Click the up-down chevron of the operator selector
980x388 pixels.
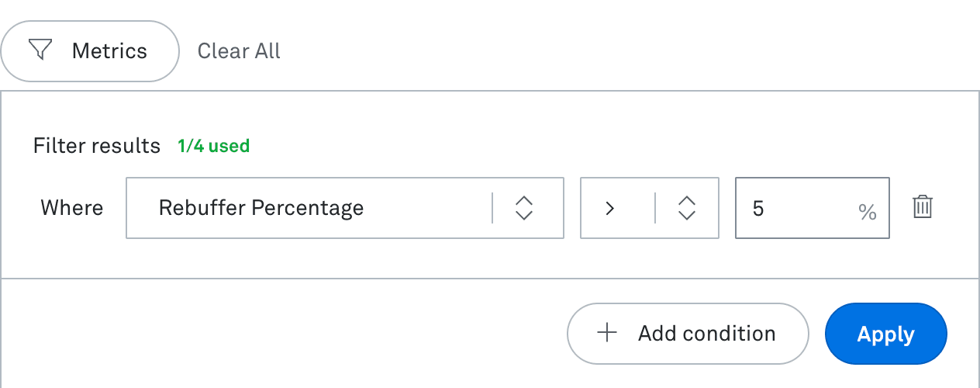[x=686, y=208]
